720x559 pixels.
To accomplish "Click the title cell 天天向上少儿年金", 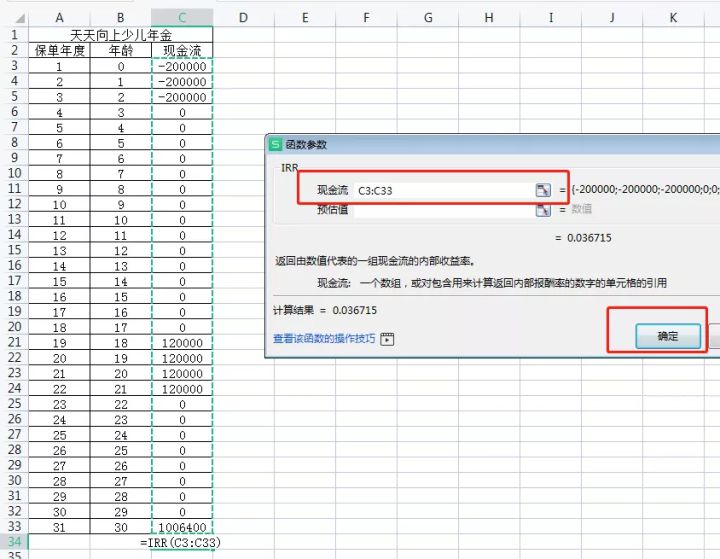I will (x=121, y=35).
